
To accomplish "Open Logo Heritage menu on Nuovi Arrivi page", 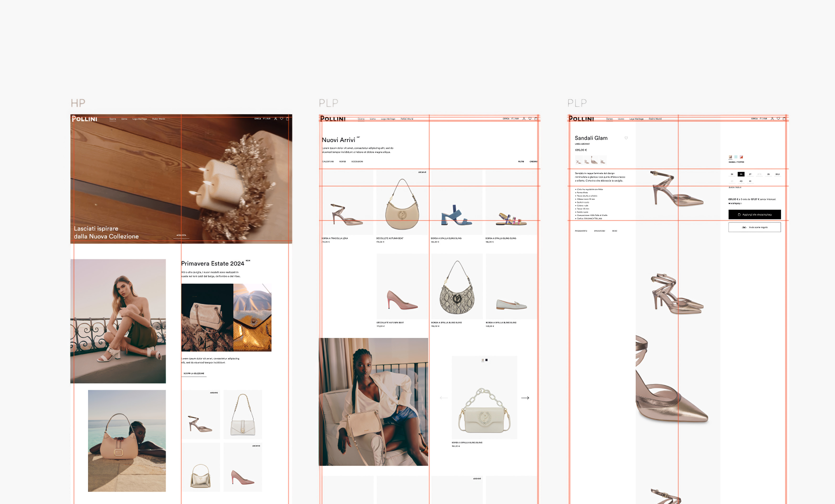I will coord(388,119).
